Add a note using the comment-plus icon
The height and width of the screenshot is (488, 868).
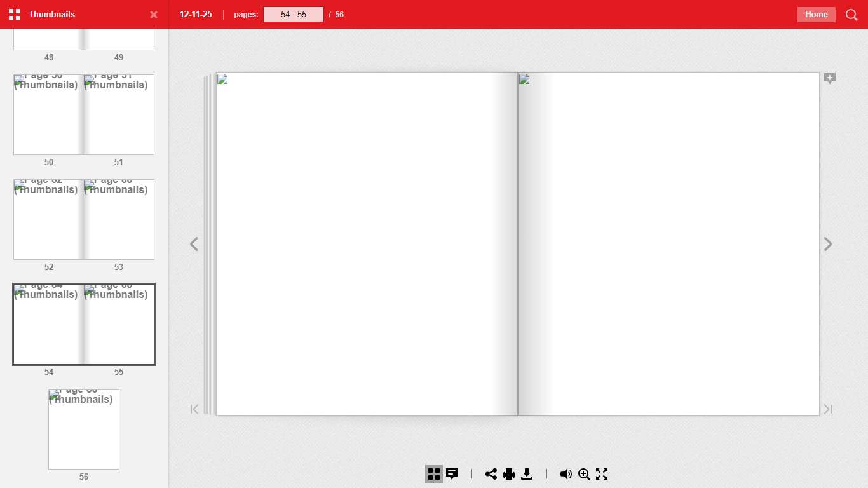coord(830,78)
